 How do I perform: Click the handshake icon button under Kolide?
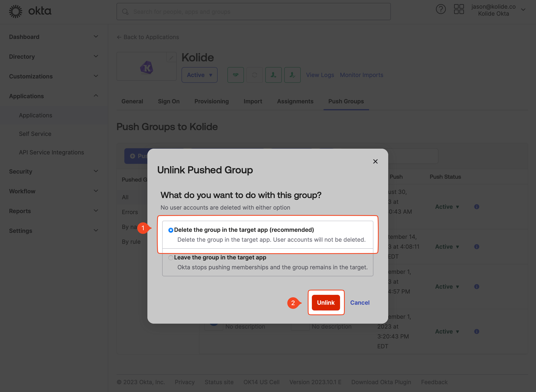pos(235,75)
